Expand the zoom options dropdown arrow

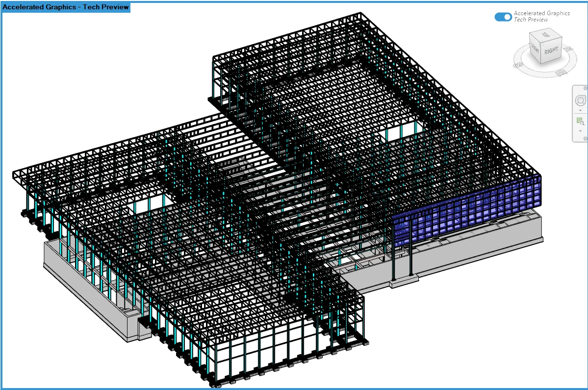click(580, 131)
